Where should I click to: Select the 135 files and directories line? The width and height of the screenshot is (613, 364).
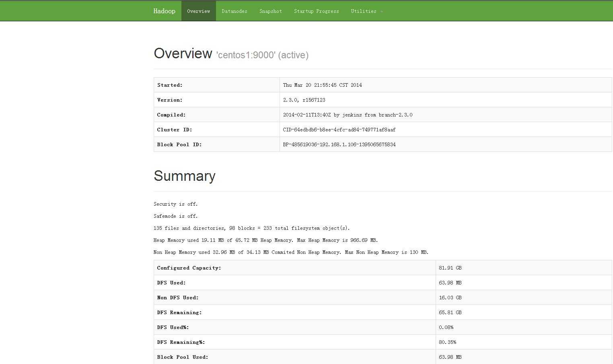coord(252,228)
